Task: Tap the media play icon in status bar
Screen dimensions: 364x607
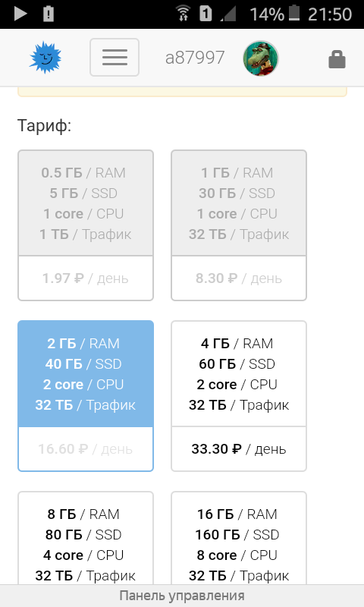Action: click(20, 14)
